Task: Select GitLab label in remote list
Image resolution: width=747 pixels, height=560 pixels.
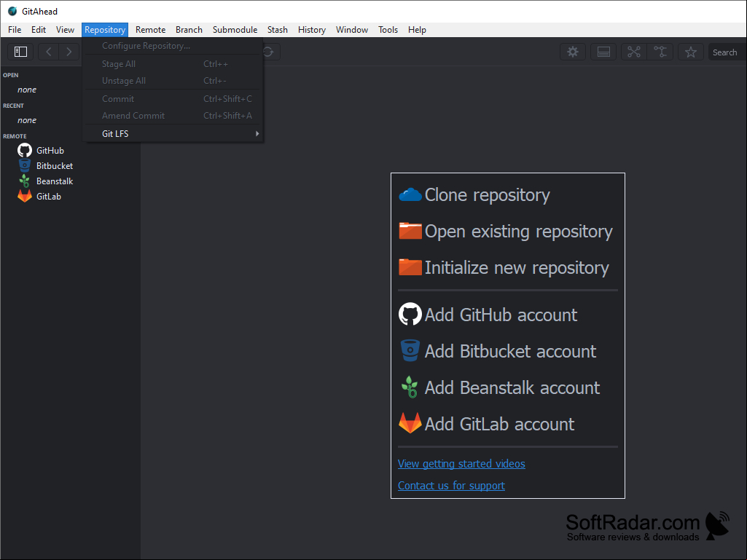Action: pyautogui.click(x=49, y=196)
